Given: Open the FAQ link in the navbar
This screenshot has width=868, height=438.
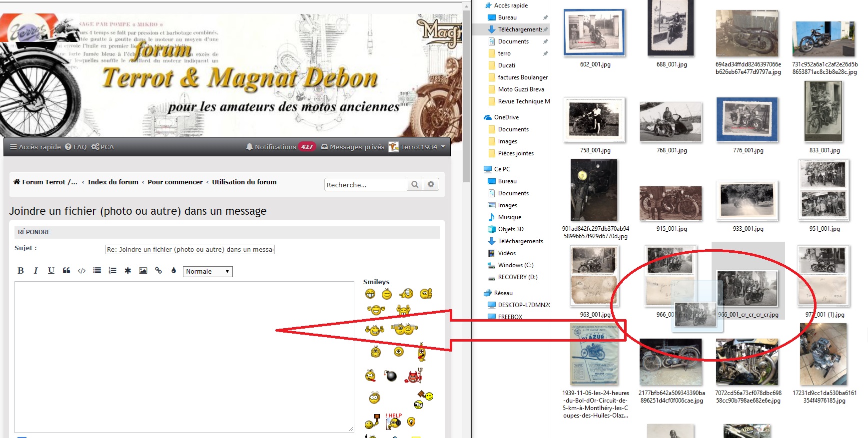Looking at the screenshot, I should tap(76, 147).
